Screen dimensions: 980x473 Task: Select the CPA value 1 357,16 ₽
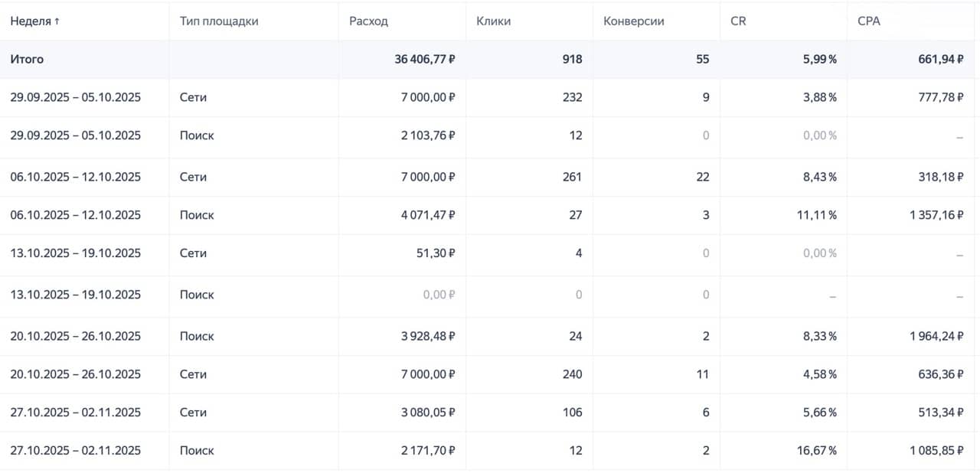(x=936, y=215)
